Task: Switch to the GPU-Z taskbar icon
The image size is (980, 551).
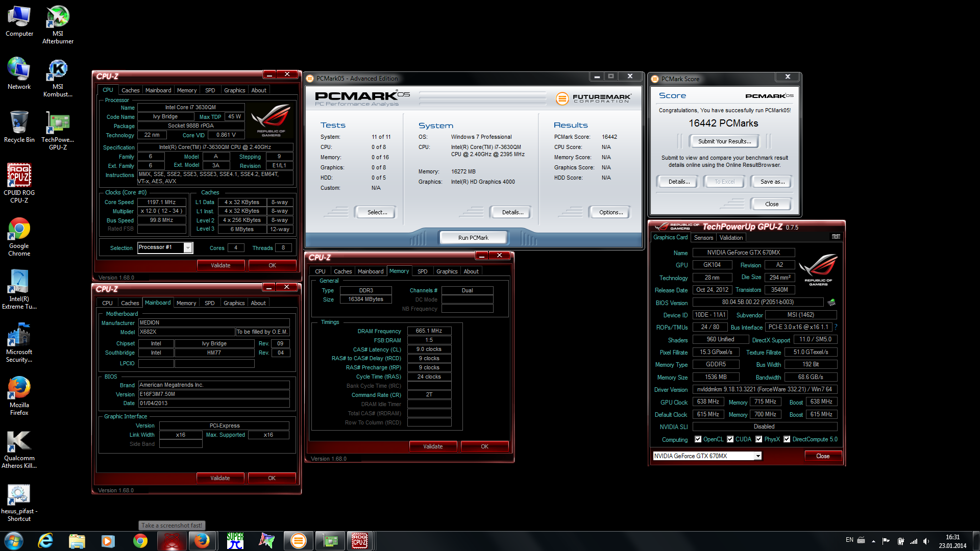Action: click(330, 541)
